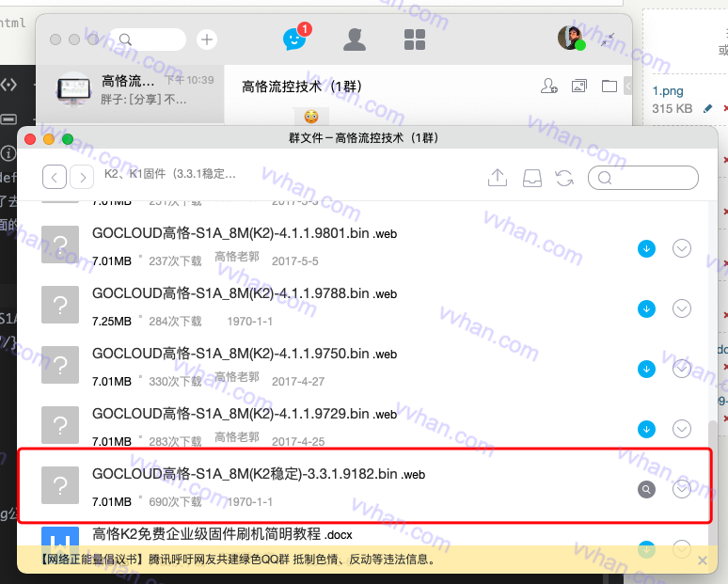Expand options for the 4.1.1.9750.bin file
The image size is (728, 584).
pos(682,369)
